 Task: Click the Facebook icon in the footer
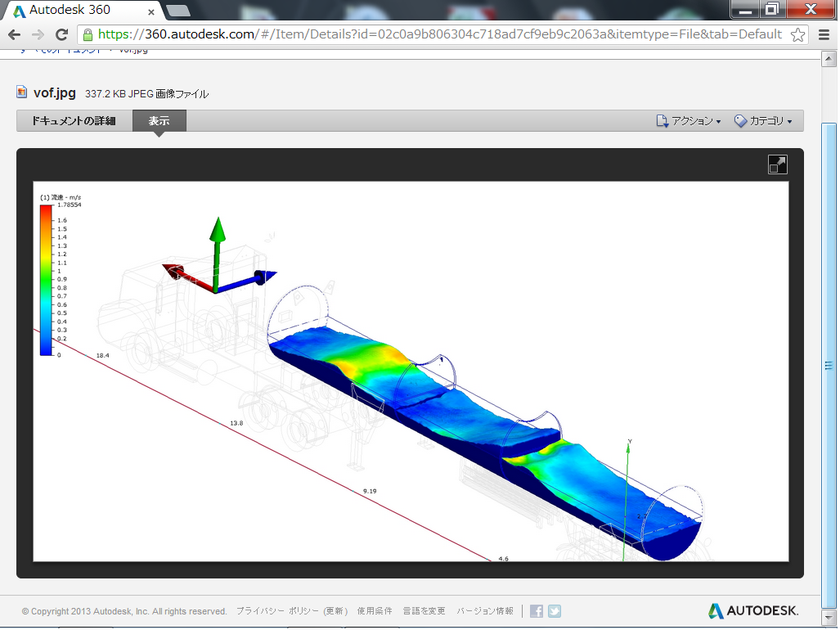[537, 611]
